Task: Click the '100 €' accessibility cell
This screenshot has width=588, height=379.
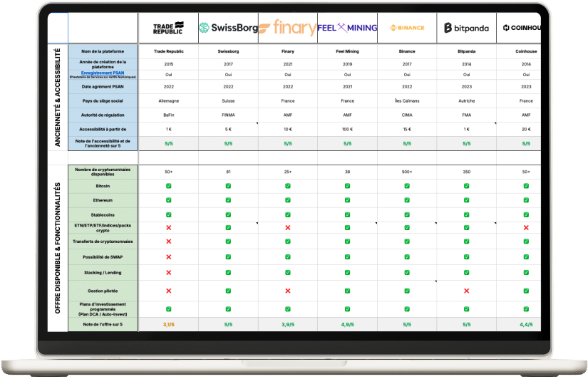Action: (x=347, y=130)
